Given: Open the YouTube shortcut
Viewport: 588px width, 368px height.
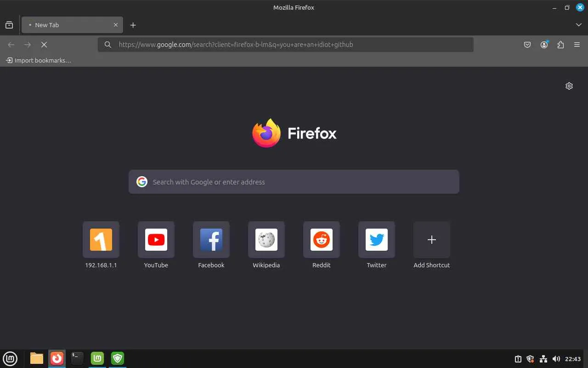Looking at the screenshot, I should pos(156,245).
